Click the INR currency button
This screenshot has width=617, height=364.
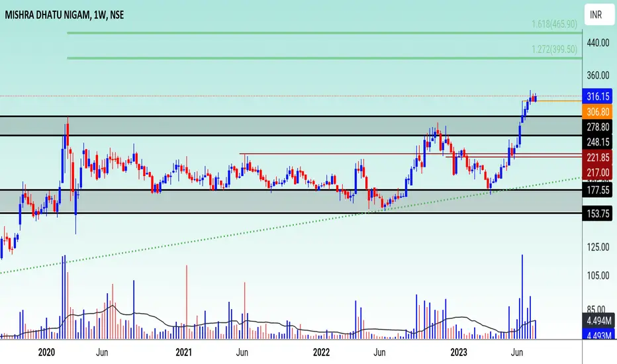[x=599, y=15]
